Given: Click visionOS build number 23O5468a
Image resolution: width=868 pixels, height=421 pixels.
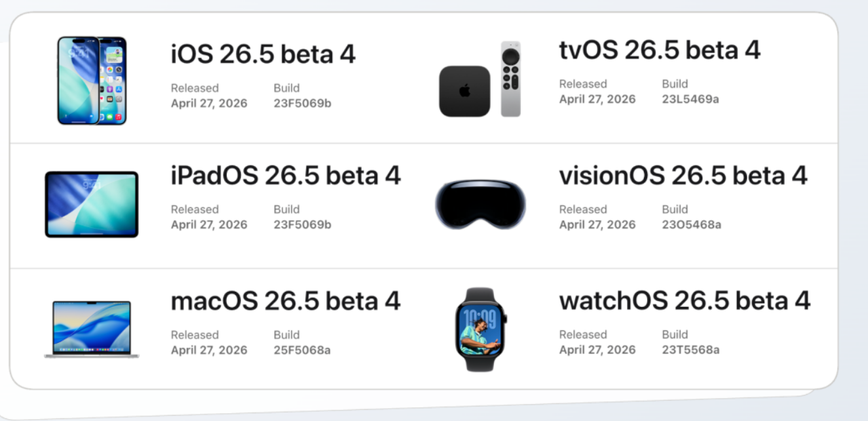Looking at the screenshot, I should tap(691, 225).
